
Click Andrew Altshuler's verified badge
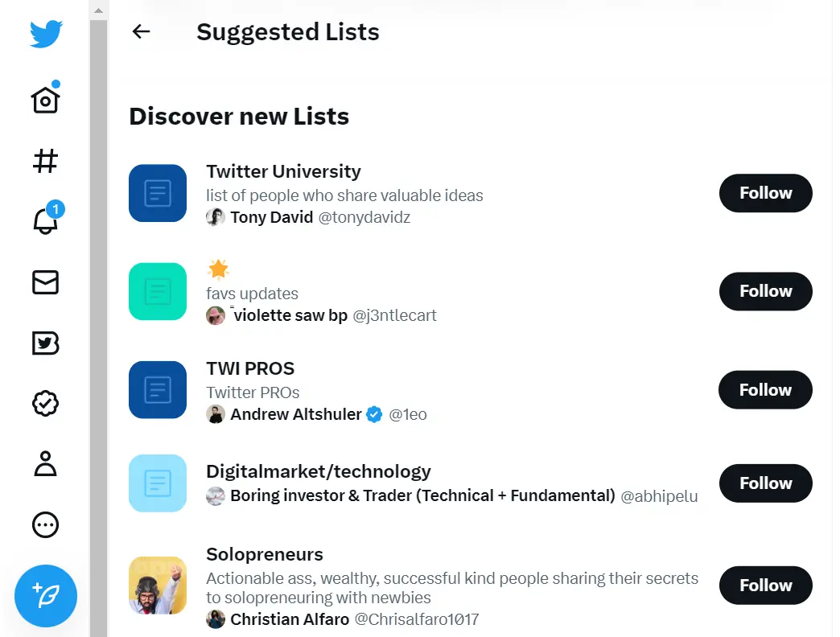coord(374,415)
